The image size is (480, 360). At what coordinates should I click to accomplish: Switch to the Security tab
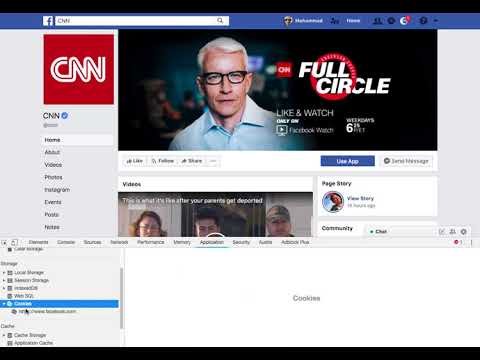[241, 242]
